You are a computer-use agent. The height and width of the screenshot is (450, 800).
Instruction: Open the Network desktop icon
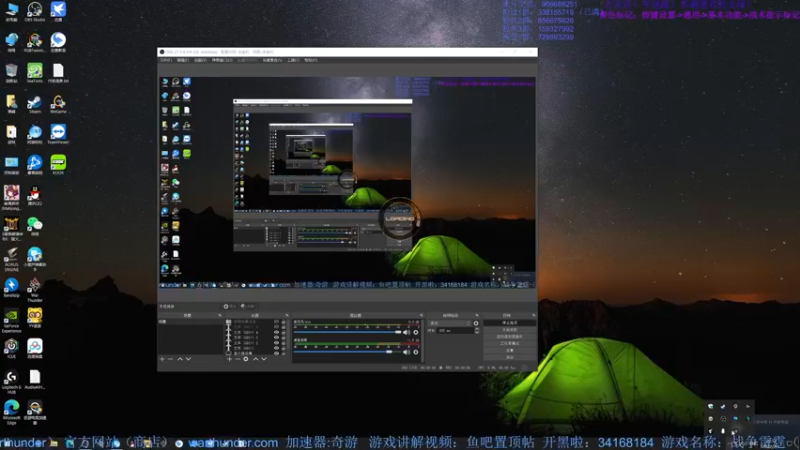click(11, 42)
